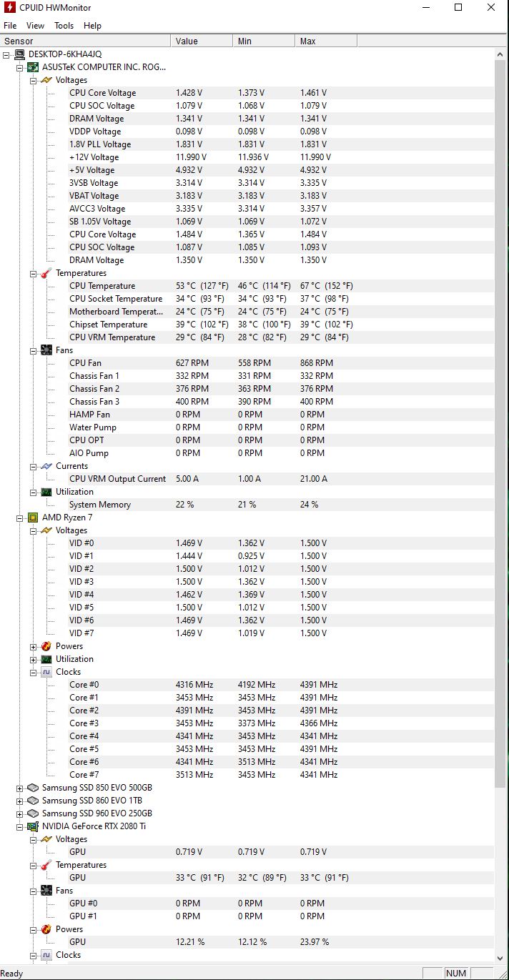Expand the Samsung SSD 850 EVO 500GB node
Image resolution: width=509 pixels, height=980 pixels.
click(x=20, y=788)
